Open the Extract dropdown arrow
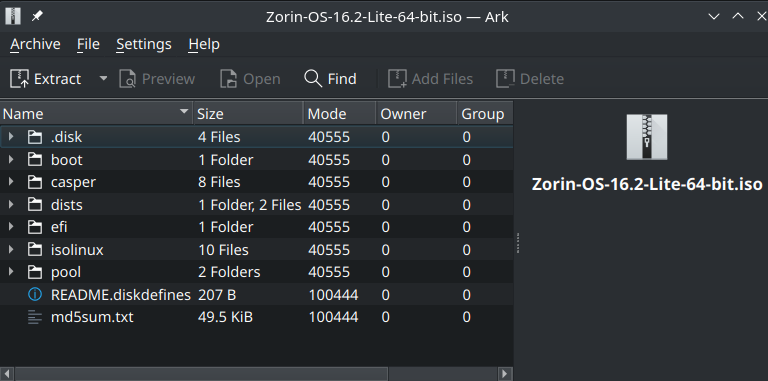This screenshot has height=381, width=768. (x=103, y=78)
